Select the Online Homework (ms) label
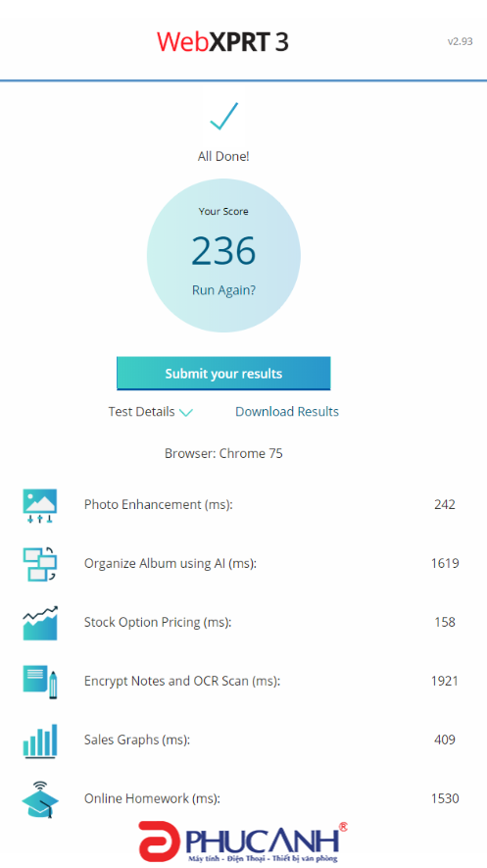The width and height of the screenshot is (487, 868). pyautogui.click(x=152, y=798)
